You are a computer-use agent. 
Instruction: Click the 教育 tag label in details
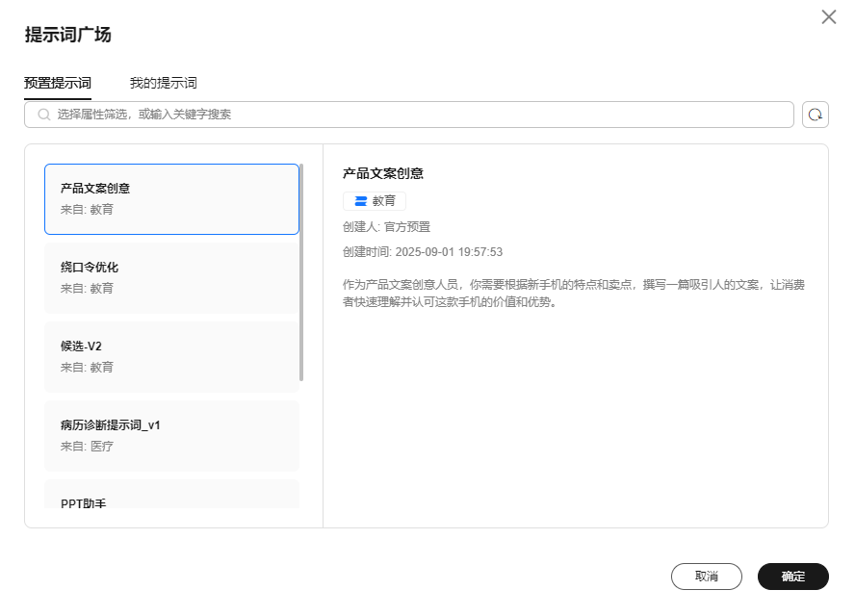click(x=384, y=201)
